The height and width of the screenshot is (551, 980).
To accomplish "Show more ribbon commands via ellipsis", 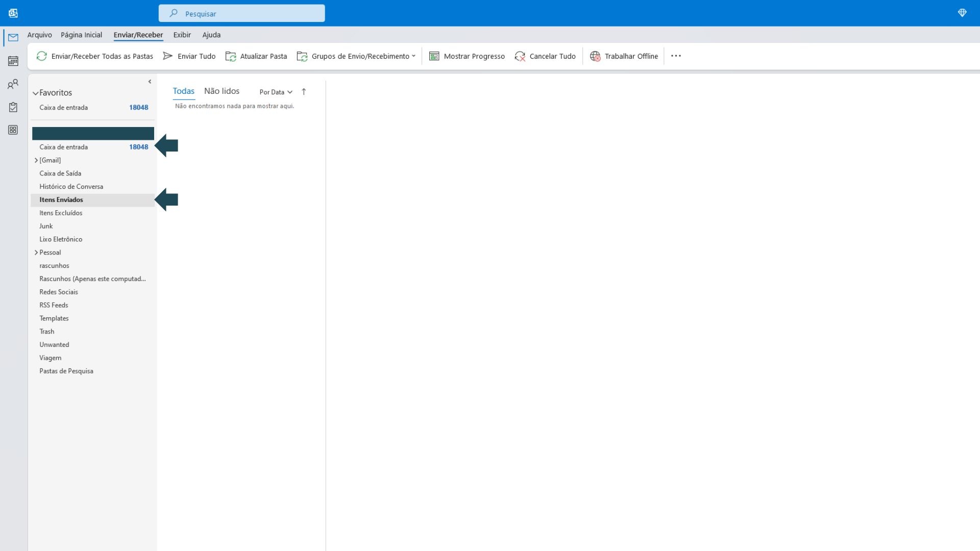I will coord(676,56).
